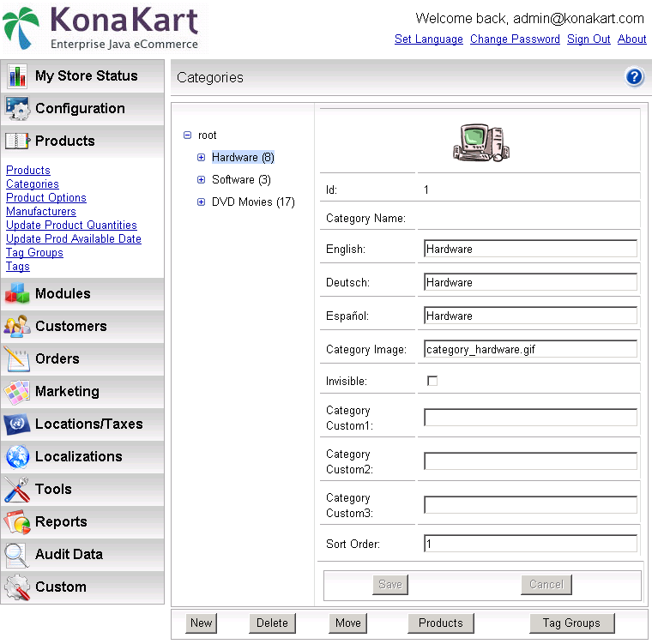Screen dimensions: 652x644
Task: Focus the Deutsch category name field
Action: point(530,282)
